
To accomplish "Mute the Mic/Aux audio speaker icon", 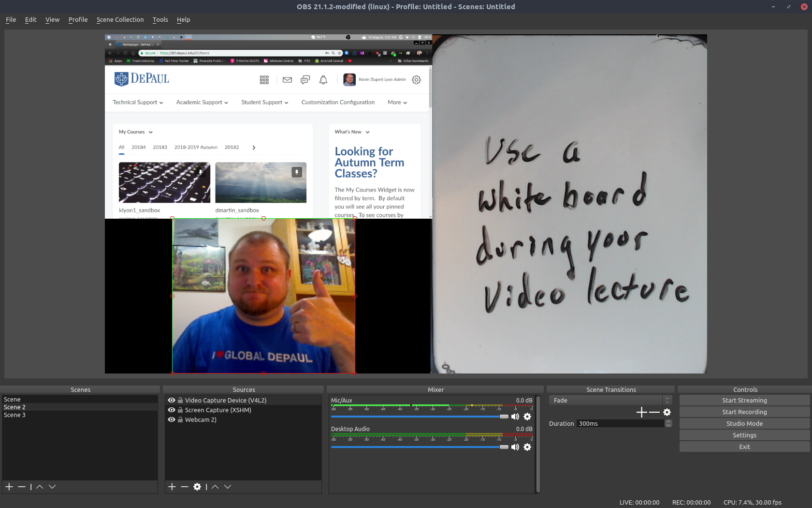I will (515, 417).
